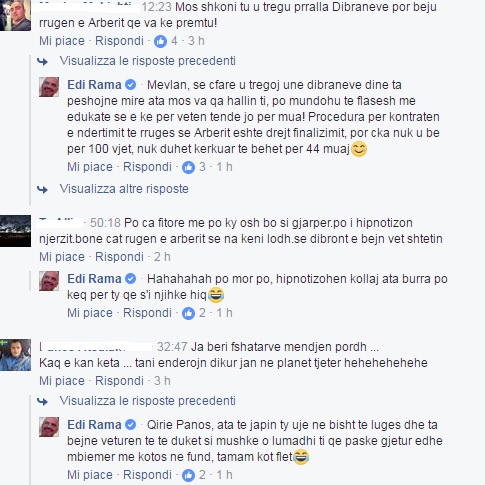Click the 32:47 video timestamp link
The image size is (485, 485).
172,347
